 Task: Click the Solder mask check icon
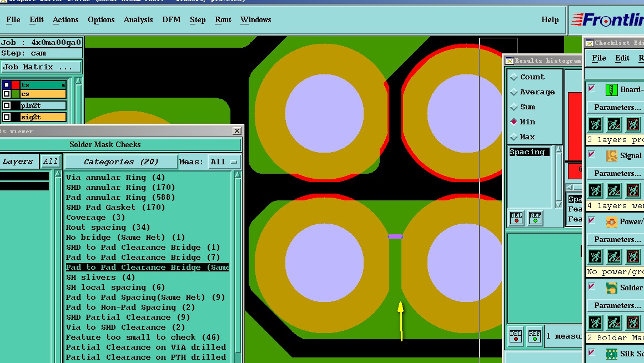611,288
